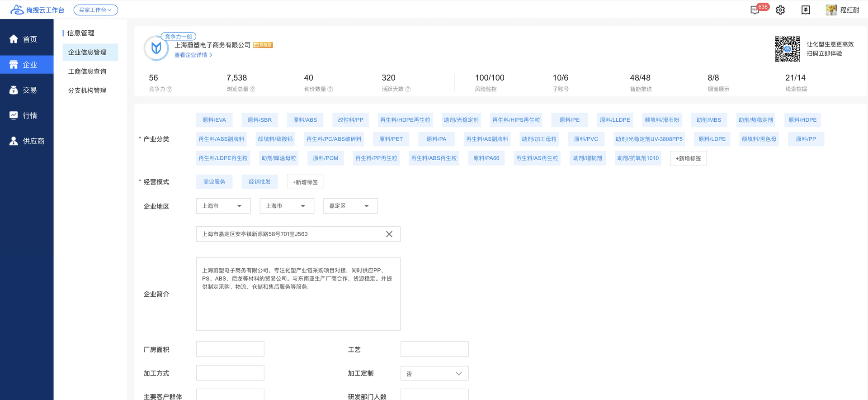Image resolution: width=868 pixels, height=400 pixels.
Task: Toggle the 原料/EVA category tag
Action: (x=214, y=120)
